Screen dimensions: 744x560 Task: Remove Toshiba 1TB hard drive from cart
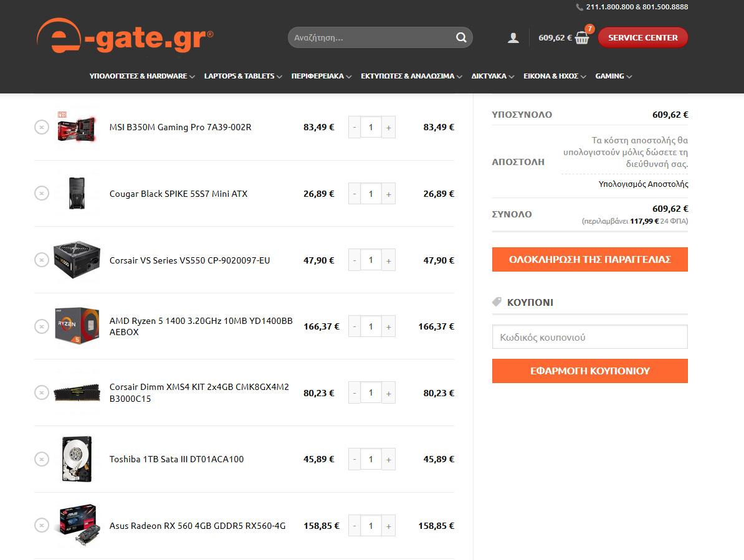click(42, 459)
